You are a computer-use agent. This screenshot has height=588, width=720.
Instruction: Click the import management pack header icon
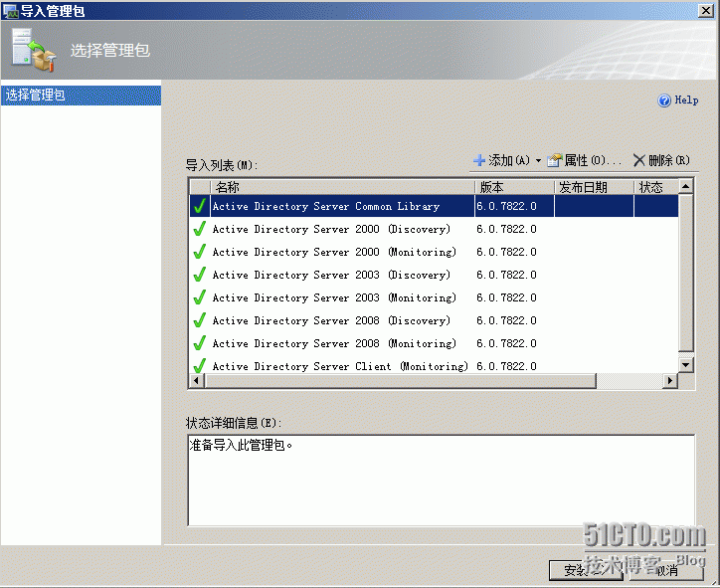[x=34, y=50]
